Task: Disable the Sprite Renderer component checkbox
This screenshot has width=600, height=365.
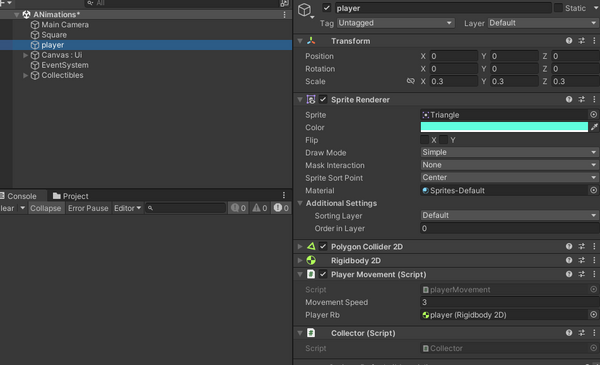Action: click(x=323, y=99)
